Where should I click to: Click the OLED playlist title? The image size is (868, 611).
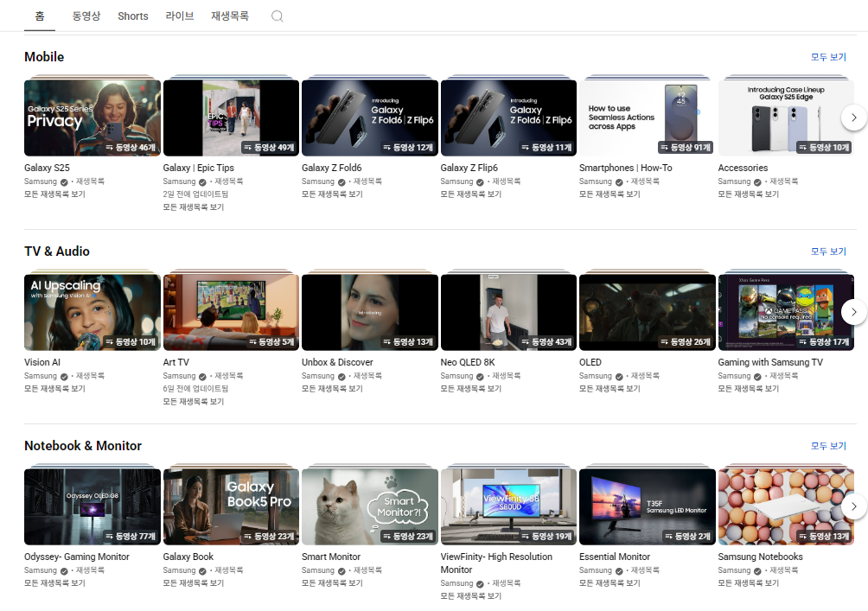[590, 362]
